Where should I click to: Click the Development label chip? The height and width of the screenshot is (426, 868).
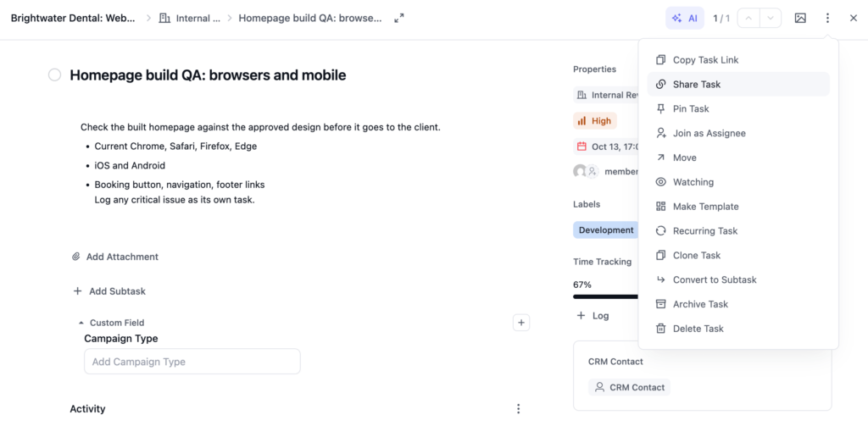[605, 230]
